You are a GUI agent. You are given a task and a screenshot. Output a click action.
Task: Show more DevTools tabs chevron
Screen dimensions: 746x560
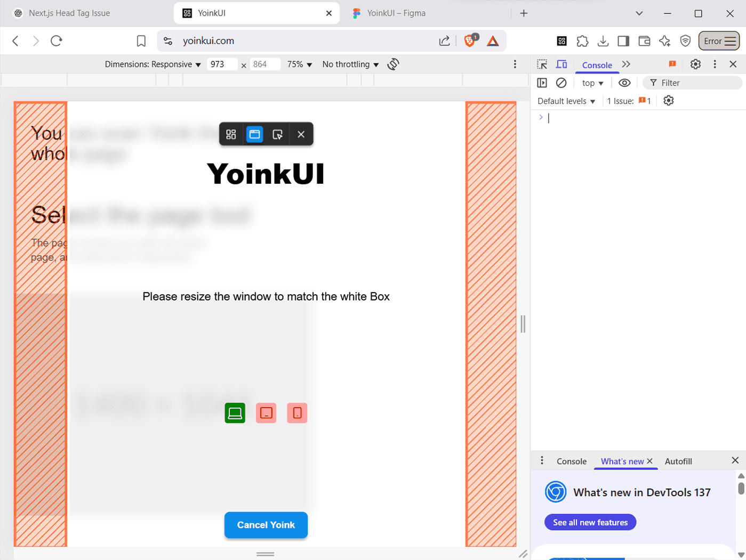[627, 64]
